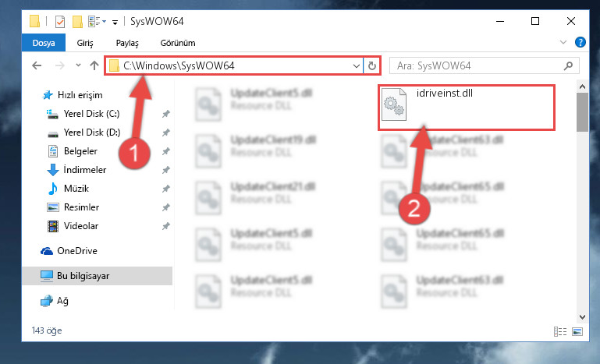Screen dimensions: 600x364
Task: Click the Properties icon in title bar
Action: [x=60, y=21]
